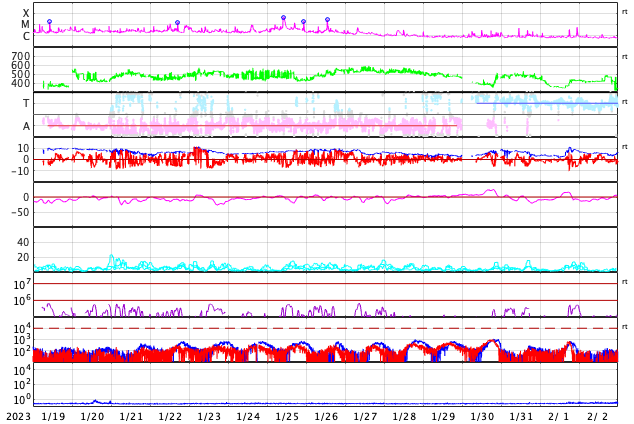This screenshot has width=634, height=424.
Task: Click the 2023 year label
Action: coord(18,416)
